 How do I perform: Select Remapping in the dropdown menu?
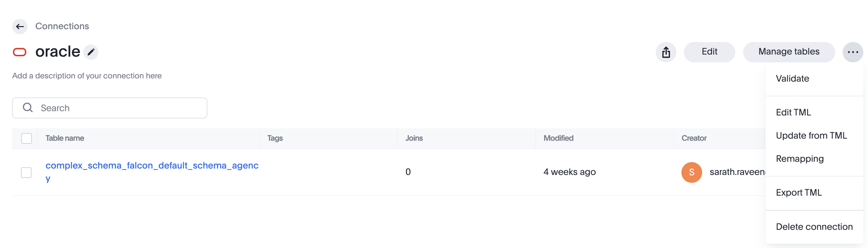tap(800, 159)
